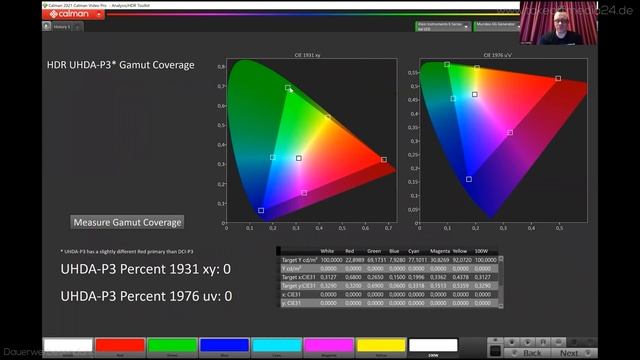
Task: Click the webcam video thumbnail of presenter
Action: (559, 23)
